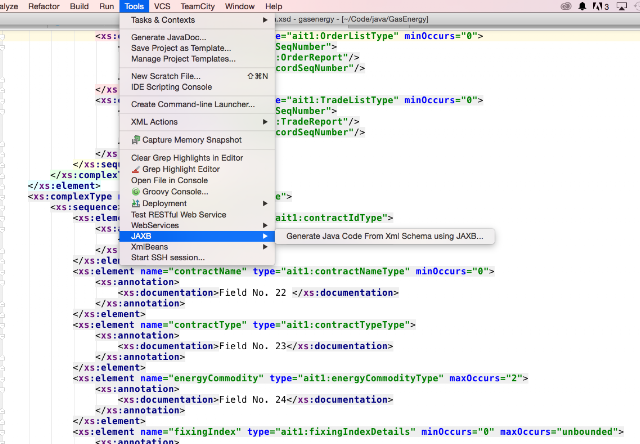The image size is (640, 444).
Task: Click 'Field No. 23' documentation text
Action: tap(253, 346)
